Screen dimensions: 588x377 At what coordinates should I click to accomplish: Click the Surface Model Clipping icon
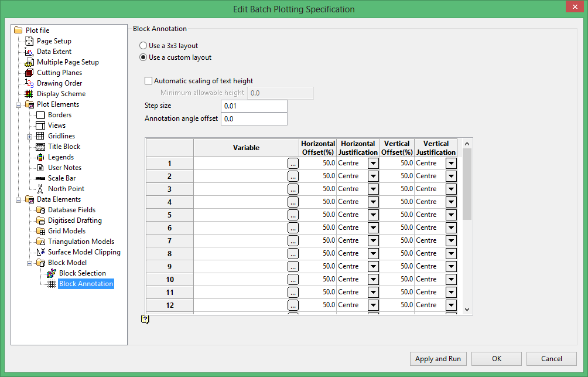coord(40,252)
